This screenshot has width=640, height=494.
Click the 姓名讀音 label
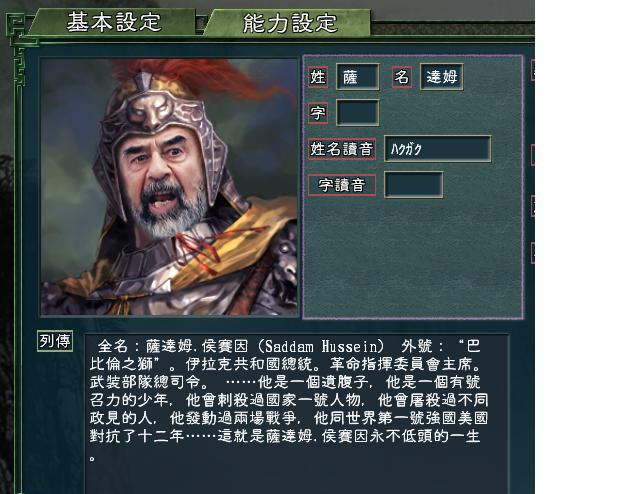(x=342, y=149)
